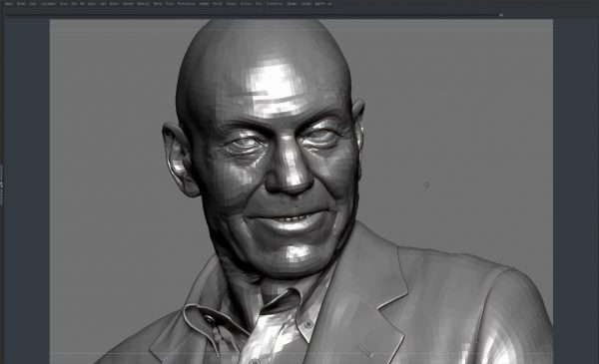Open the Macro menu
This screenshot has height=364, width=599.
click(x=114, y=4)
